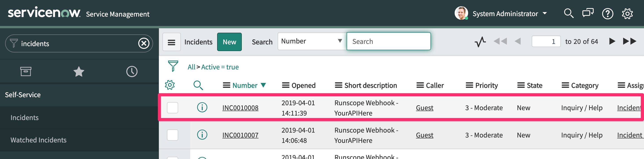Toggle column search row magnifier
This screenshot has width=644, height=159.
point(198,85)
